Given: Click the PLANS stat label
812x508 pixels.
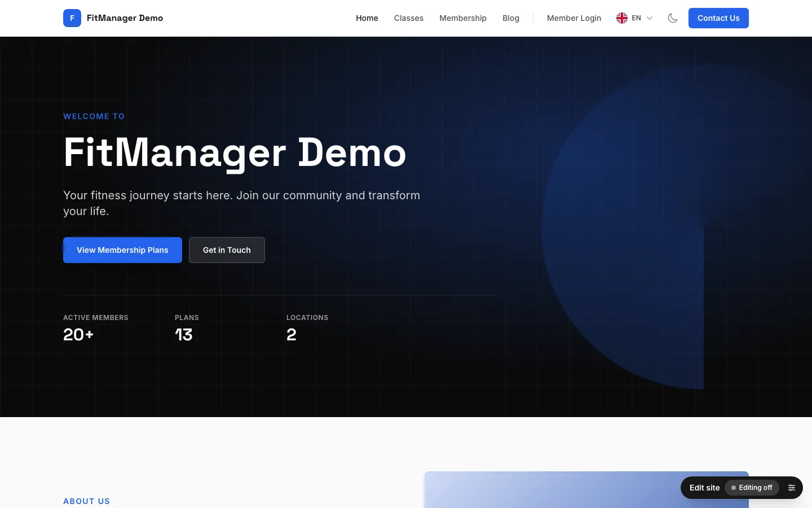Looking at the screenshot, I should 187,318.
